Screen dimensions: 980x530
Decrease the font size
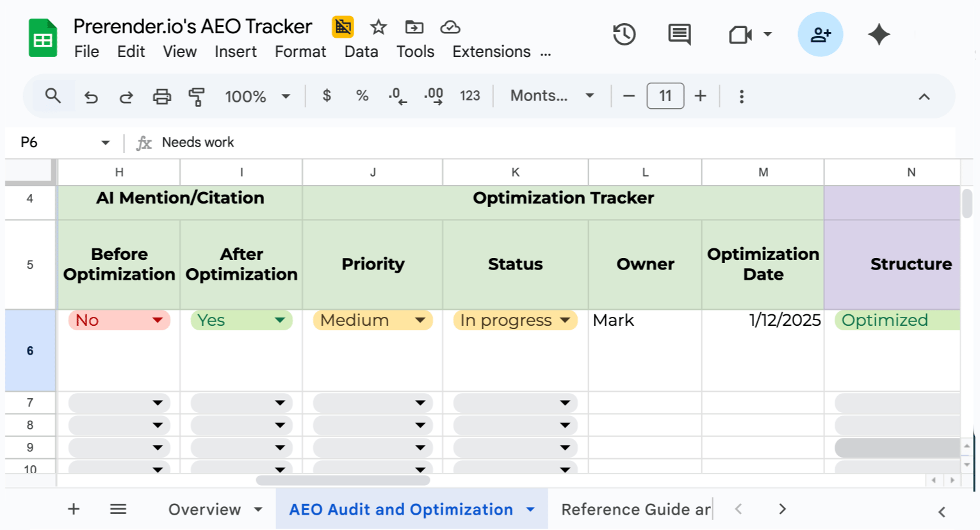pyautogui.click(x=629, y=96)
